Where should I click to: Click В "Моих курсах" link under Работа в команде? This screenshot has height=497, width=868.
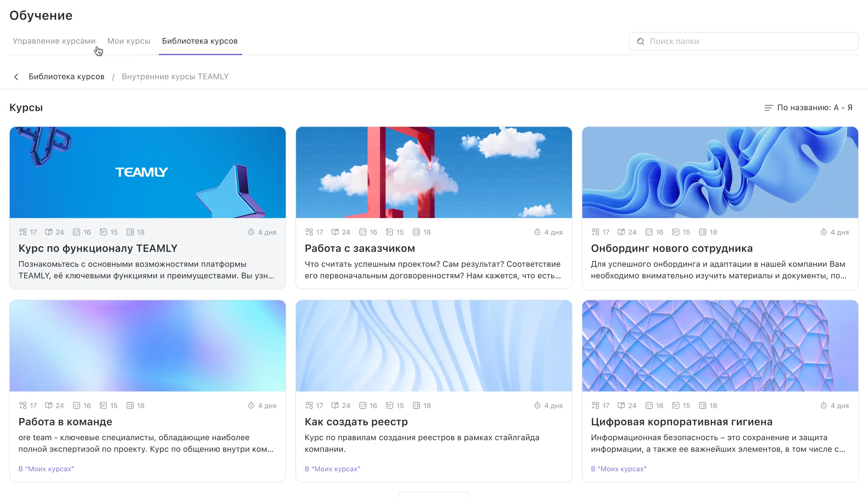pyautogui.click(x=46, y=469)
